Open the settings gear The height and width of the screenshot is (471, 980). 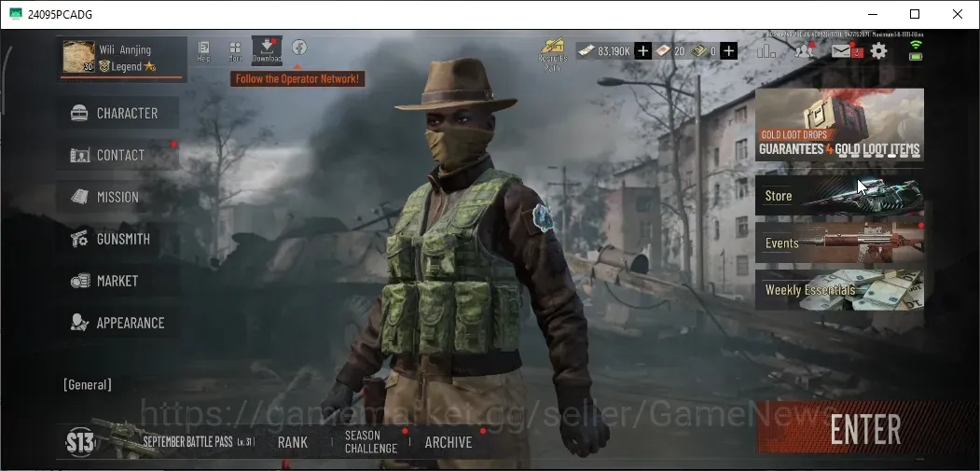(878, 50)
